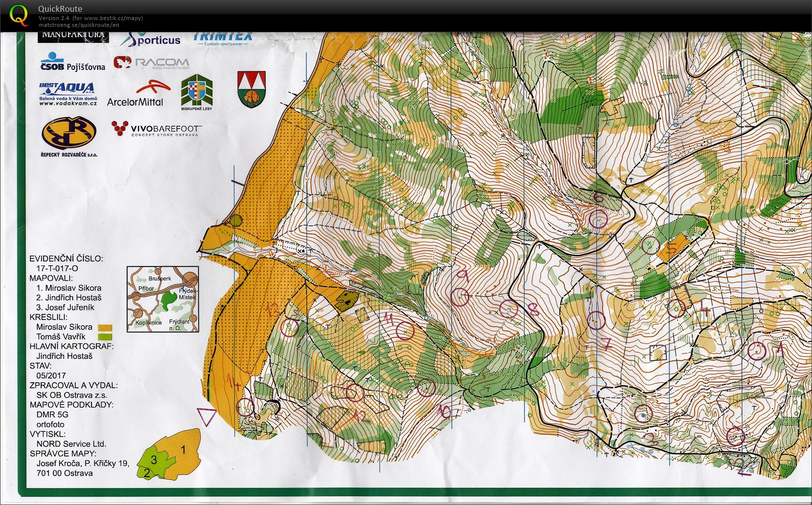Click the green swatch beside Tomáš Vavřík
This screenshot has width=812, height=505.
(105, 337)
